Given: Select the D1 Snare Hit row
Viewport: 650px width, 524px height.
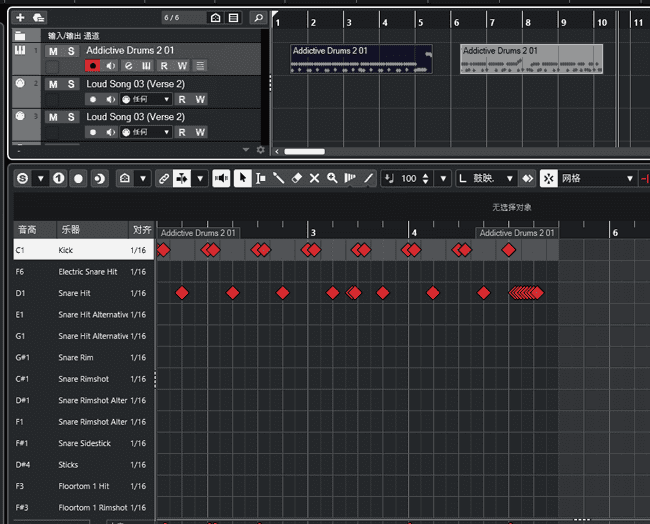Looking at the screenshot, I should 84,293.
